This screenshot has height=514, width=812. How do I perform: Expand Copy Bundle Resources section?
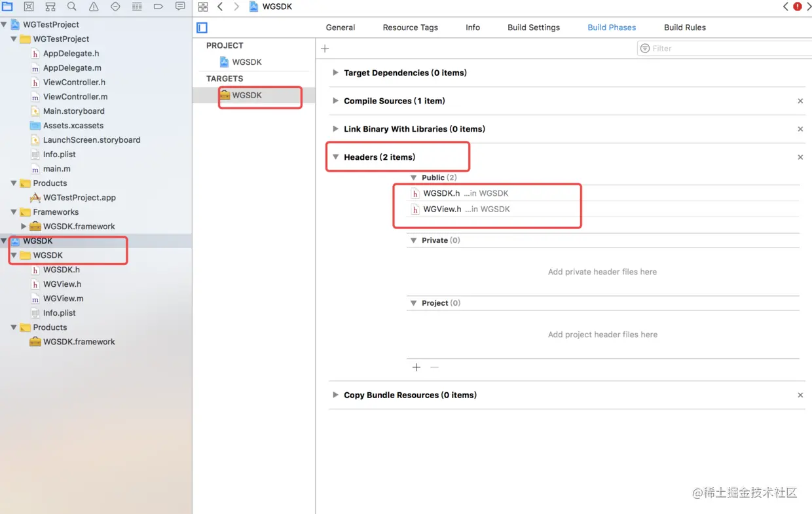[x=335, y=395]
